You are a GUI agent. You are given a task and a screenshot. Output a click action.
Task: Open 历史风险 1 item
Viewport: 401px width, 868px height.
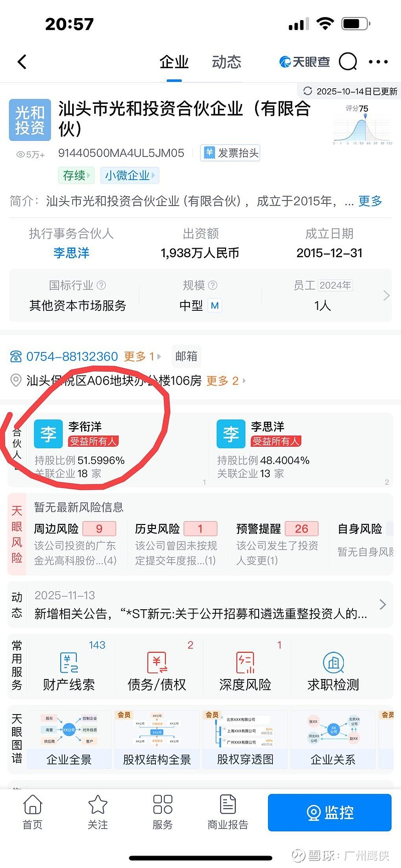176,544
